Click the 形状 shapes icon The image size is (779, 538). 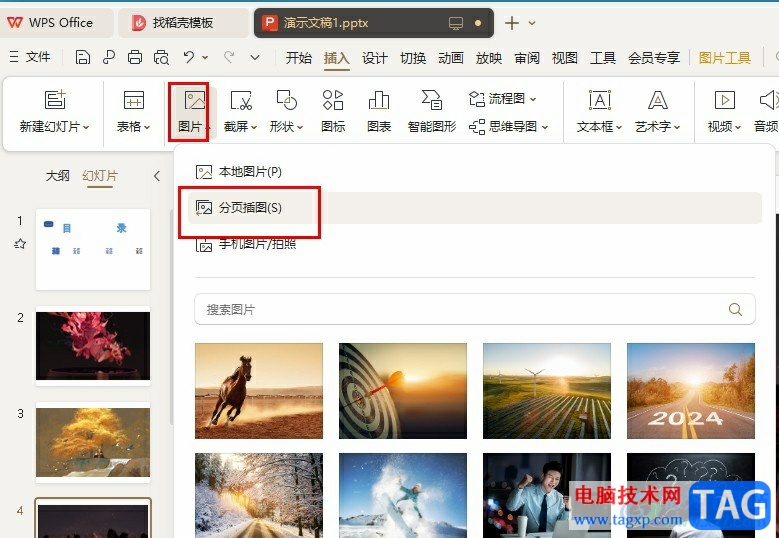coord(287,99)
